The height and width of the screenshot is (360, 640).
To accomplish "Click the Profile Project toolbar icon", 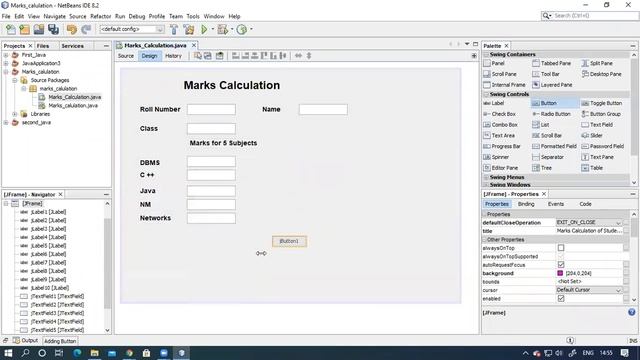I will 242,29.
